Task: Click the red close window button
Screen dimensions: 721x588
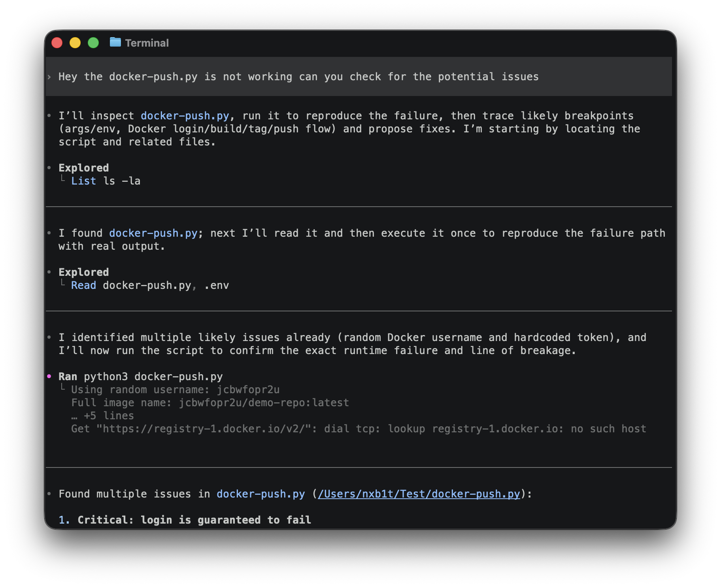Action: tap(57, 43)
